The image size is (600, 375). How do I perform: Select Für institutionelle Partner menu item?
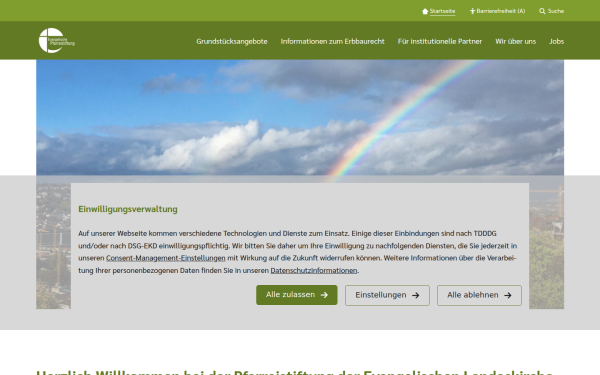[x=440, y=41]
